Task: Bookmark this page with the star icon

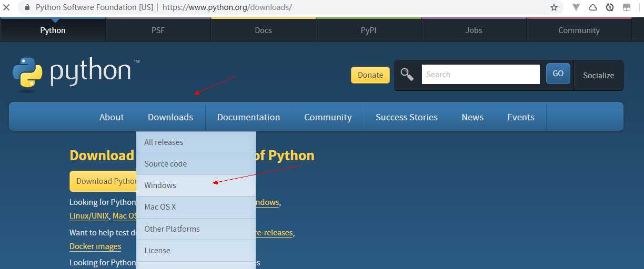Action: coord(554,8)
